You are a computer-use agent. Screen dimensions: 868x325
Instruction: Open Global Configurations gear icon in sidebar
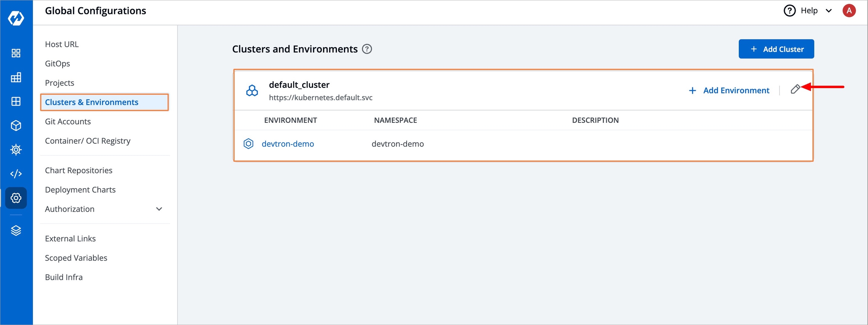16,198
